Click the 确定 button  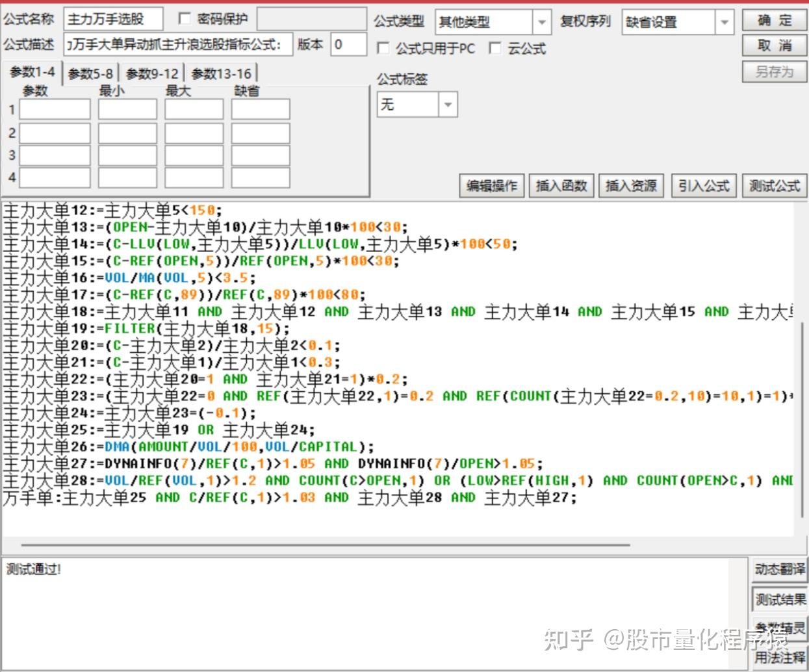pos(775,21)
